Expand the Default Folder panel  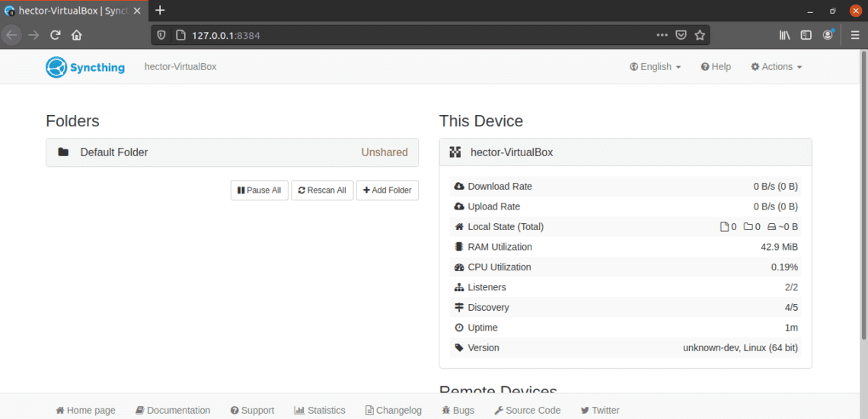coord(232,152)
